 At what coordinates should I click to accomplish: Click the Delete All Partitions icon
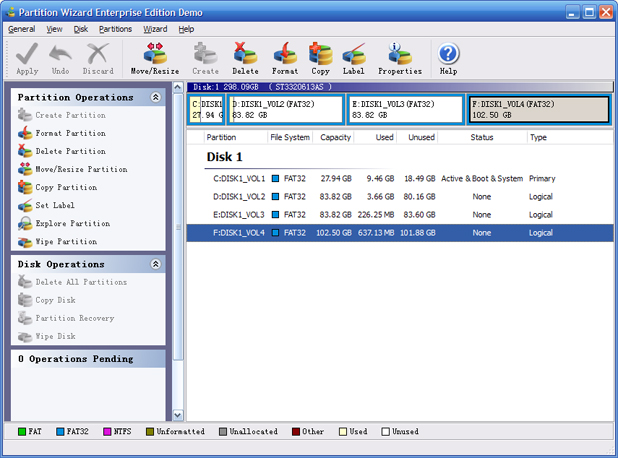(x=25, y=282)
